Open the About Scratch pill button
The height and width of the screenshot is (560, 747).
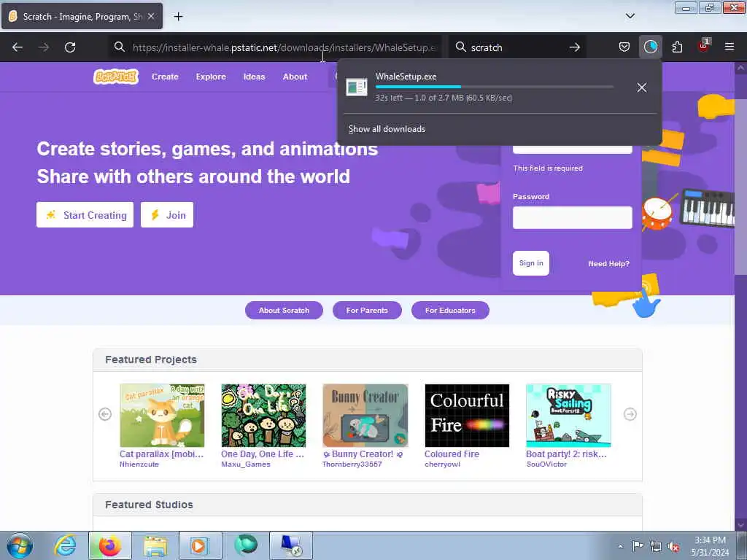pyautogui.click(x=284, y=311)
